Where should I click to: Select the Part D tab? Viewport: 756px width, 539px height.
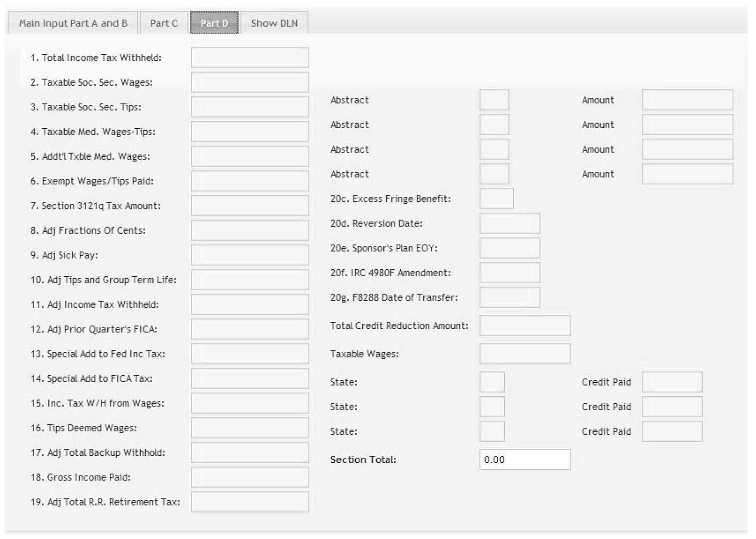(214, 23)
